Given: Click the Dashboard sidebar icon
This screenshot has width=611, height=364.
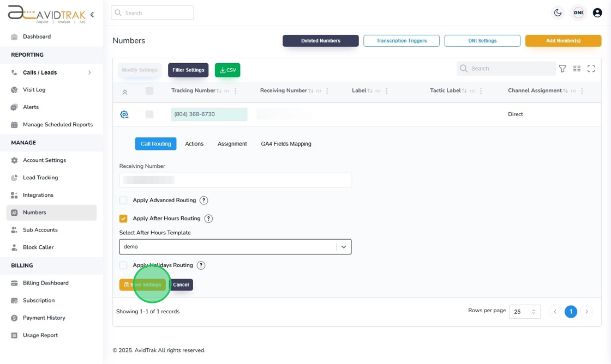Looking at the screenshot, I should click(14, 37).
